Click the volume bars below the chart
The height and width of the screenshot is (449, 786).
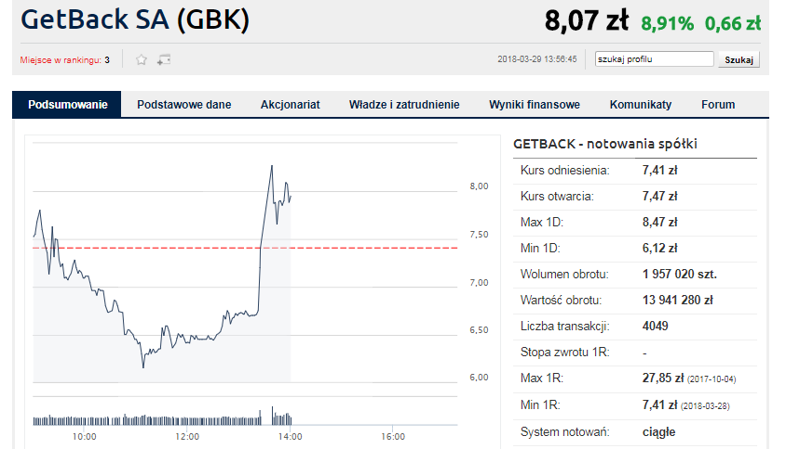(x=160, y=418)
